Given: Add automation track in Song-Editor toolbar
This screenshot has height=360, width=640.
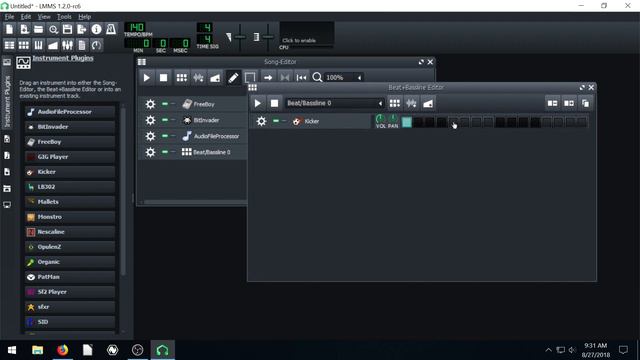Looking at the screenshot, I should 215,78.
